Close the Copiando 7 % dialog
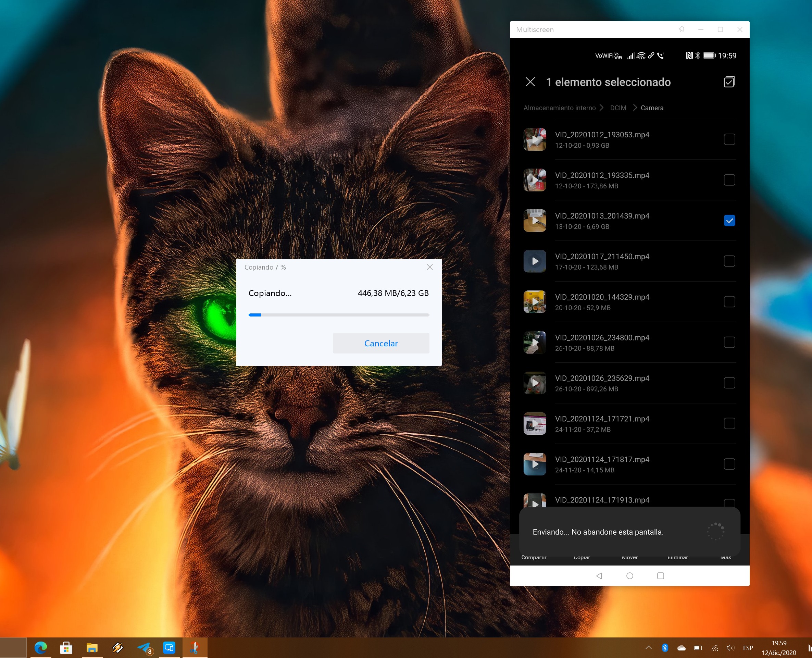Image resolution: width=812 pixels, height=658 pixels. [x=429, y=267]
